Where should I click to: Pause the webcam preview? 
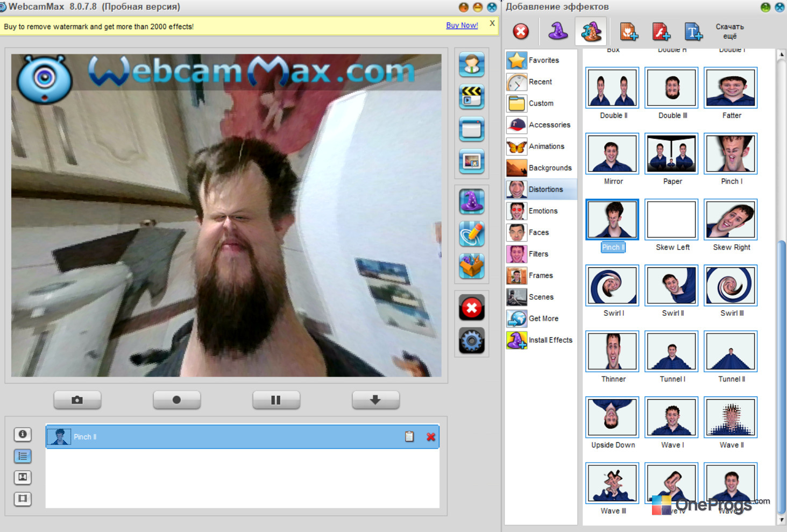coord(276,400)
